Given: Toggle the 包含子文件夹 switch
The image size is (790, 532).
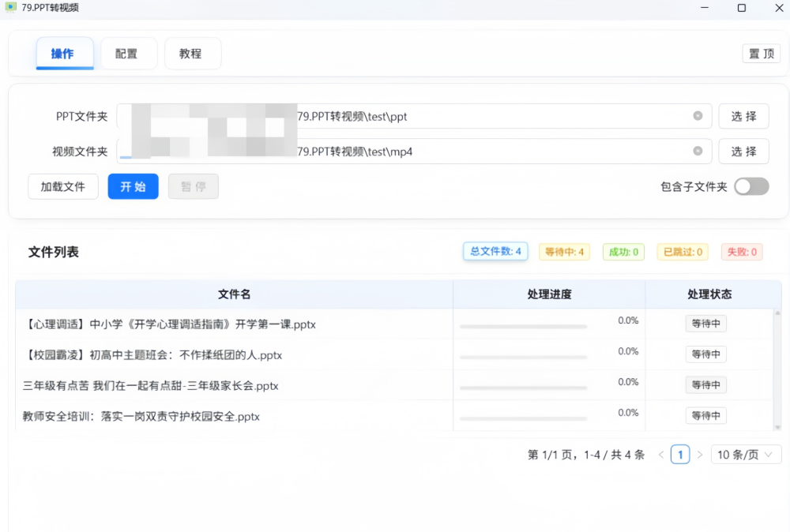Looking at the screenshot, I should click(750, 186).
